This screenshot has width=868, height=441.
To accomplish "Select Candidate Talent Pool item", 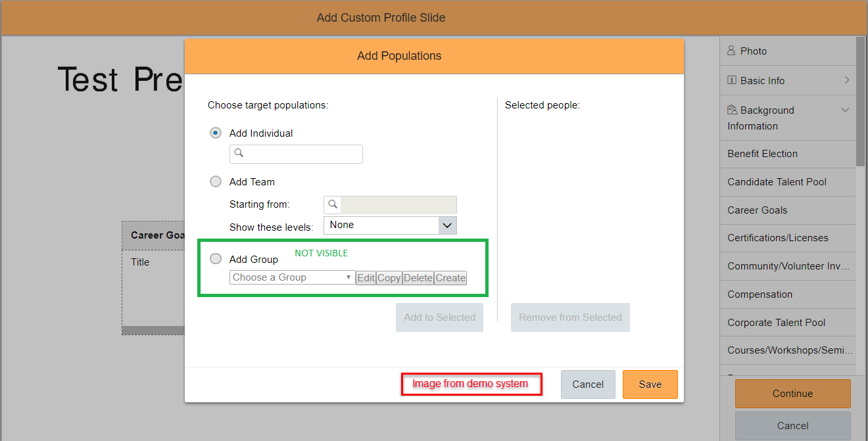I will click(788, 182).
